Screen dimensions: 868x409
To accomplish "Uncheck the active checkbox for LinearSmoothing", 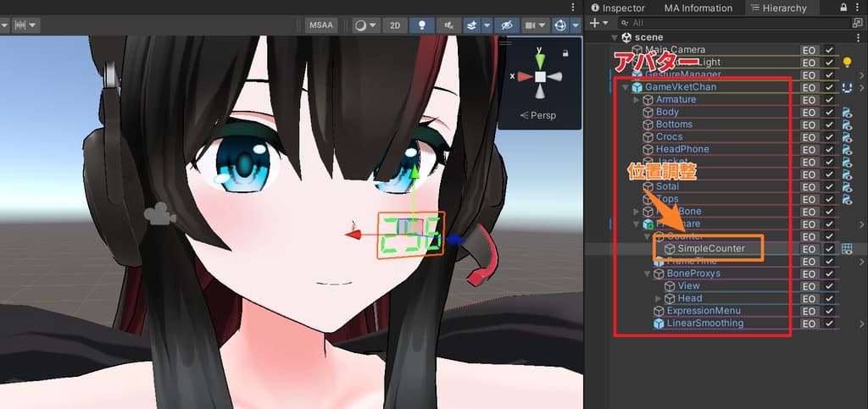I will point(829,323).
